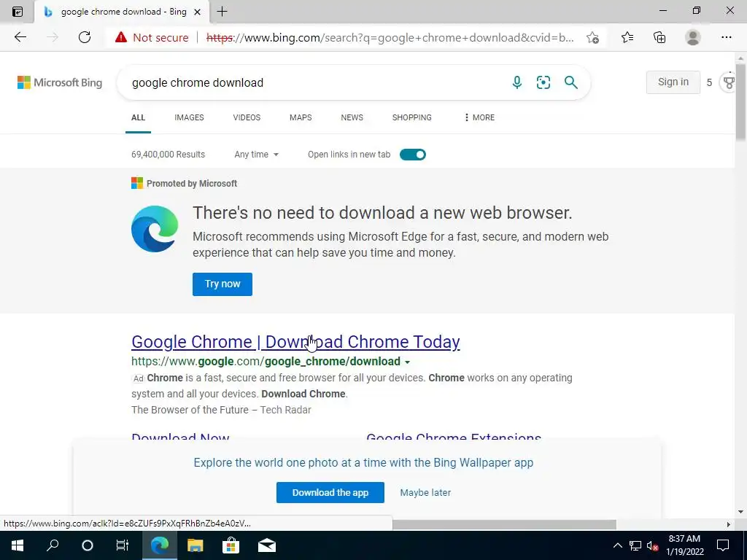Click the Microsoft Edge logo in ad
This screenshot has height=560, width=747.
pos(155,228)
